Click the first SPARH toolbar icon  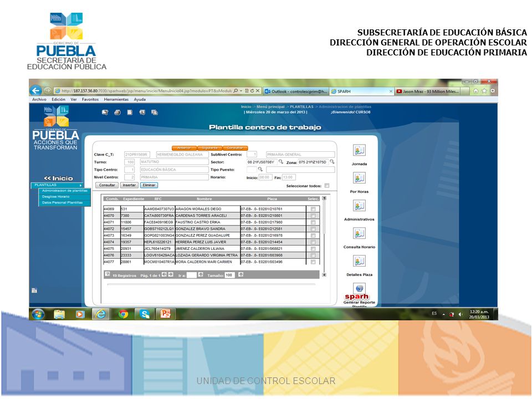105,112
